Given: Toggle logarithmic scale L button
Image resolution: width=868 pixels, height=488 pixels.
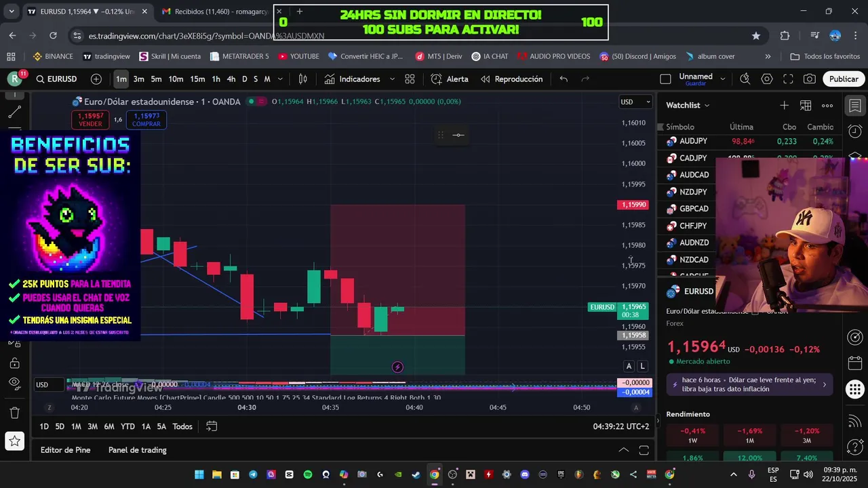Looking at the screenshot, I should (x=642, y=366).
